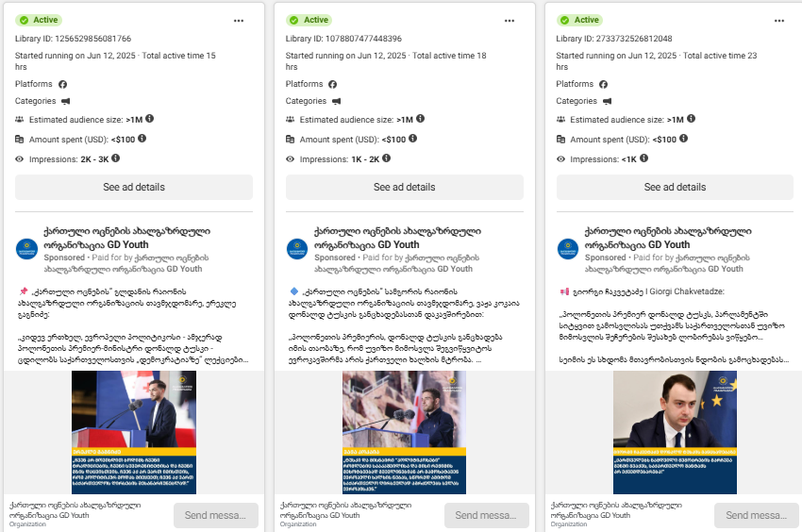Open three-dot menu for ad 1078807477448396
Screen dimensions: 802x532
pyautogui.click(x=510, y=21)
